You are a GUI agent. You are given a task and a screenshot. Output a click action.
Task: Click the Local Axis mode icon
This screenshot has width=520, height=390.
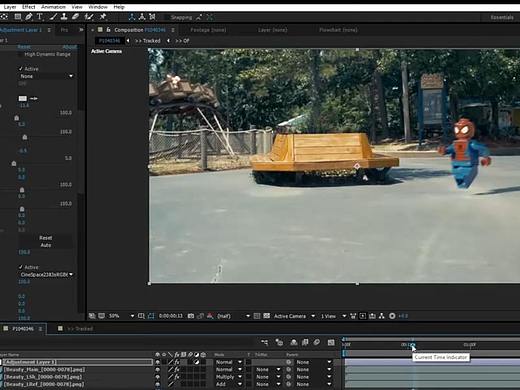(132, 17)
